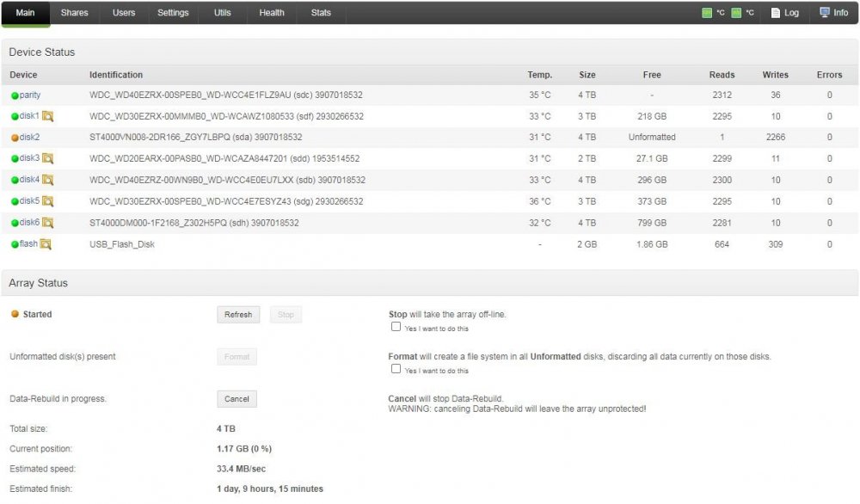Open the Shares tab
The image size is (860, 504).
(x=75, y=13)
